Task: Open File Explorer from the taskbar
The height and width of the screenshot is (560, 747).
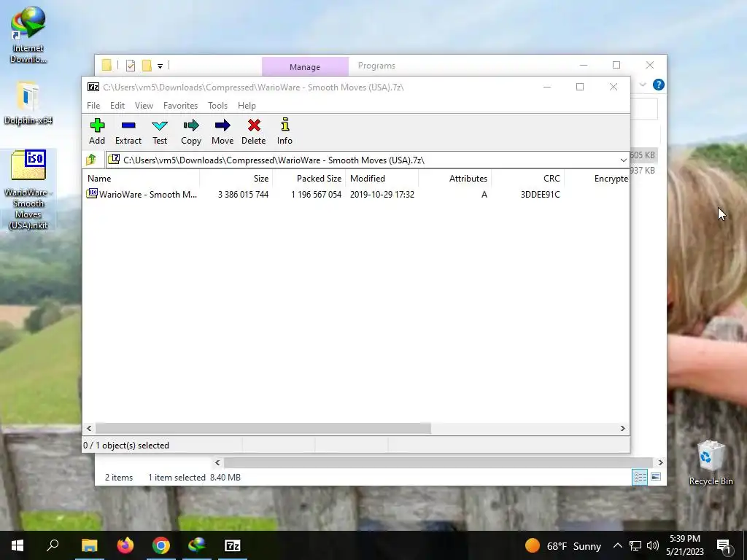Action: pyautogui.click(x=89, y=545)
